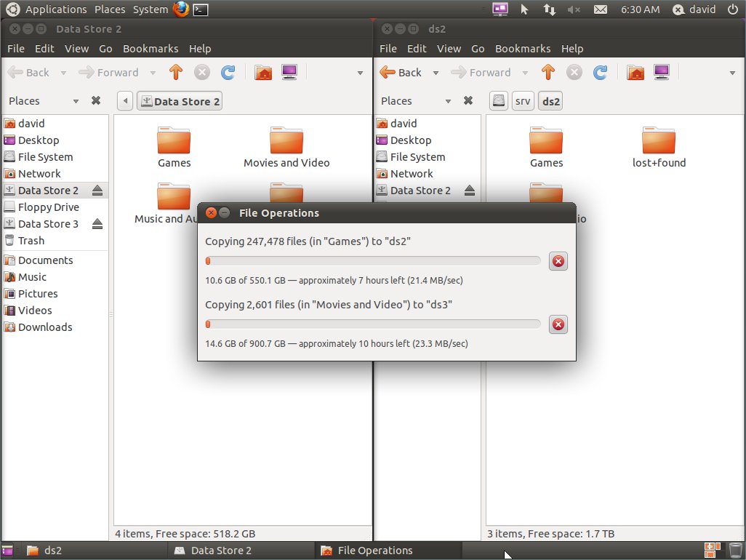Open the Back history dropdown in Data Store 2
This screenshot has height=560, width=746.
63,73
